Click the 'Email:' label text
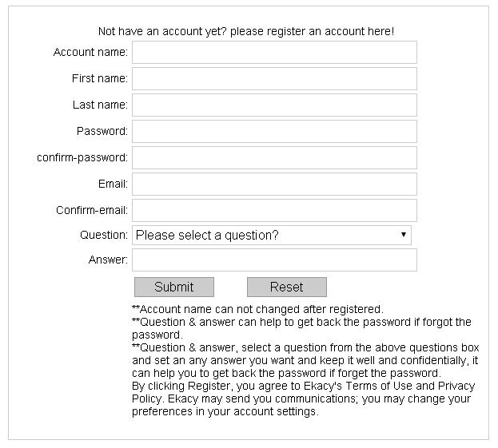 [113, 184]
